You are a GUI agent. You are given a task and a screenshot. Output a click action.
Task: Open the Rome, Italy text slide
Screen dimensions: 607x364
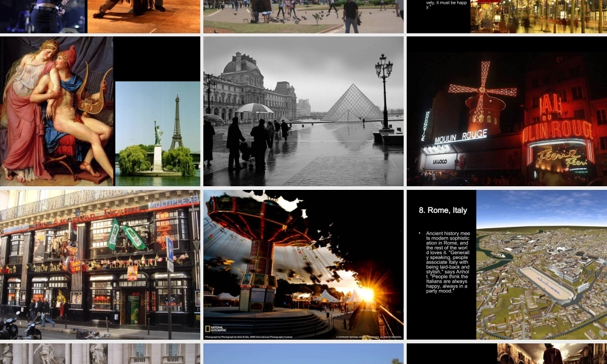coord(506,265)
